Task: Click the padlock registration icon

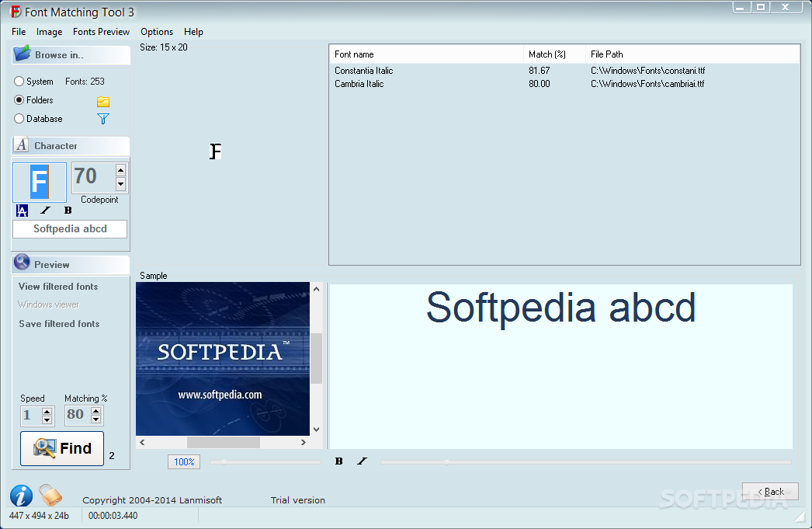Action: [50, 496]
